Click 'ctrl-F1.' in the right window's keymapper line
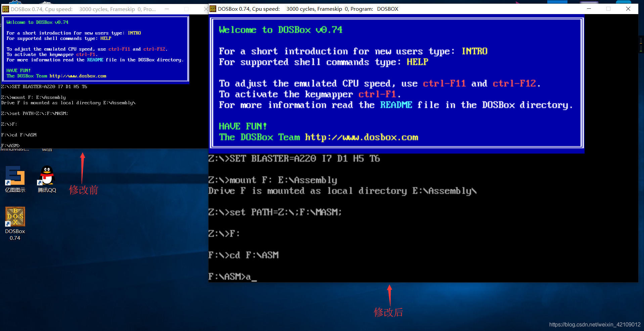The image size is (644, 331). tap(379, 94)
